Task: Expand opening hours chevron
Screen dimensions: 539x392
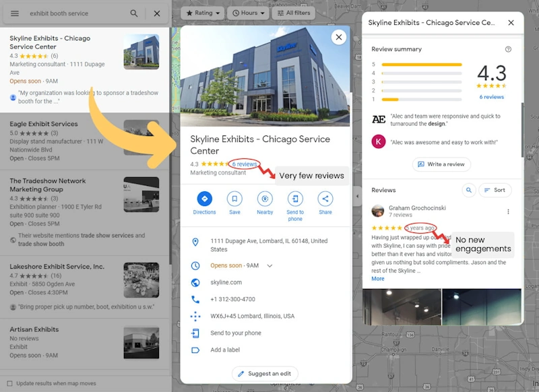Action: [270, 265]
